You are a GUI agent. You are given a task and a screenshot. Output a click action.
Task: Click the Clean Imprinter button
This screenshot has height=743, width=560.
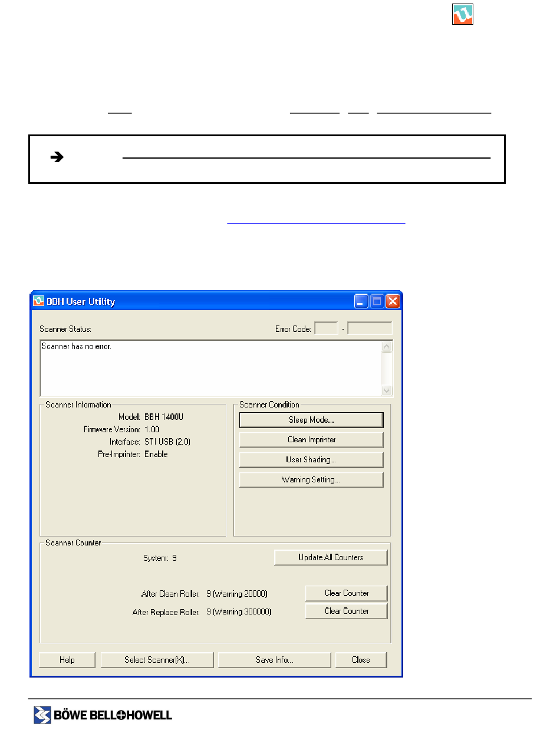[311, 440]
